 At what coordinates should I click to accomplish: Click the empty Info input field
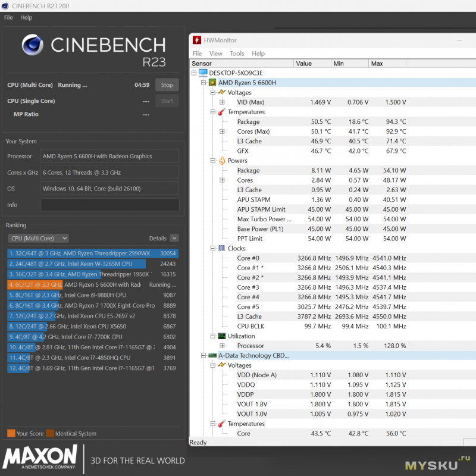pyautogui.click(x=110, y=205)
